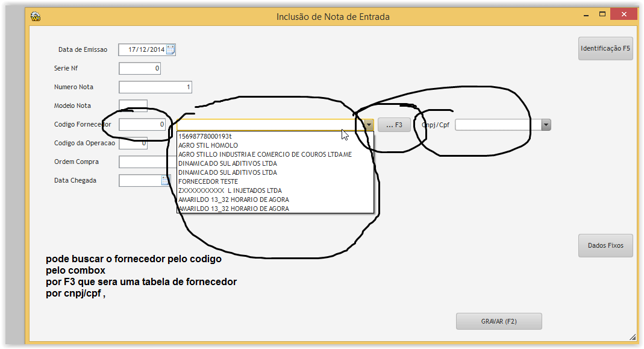Select last AMARILDO 13_32 HORARIO DE AGORA
Image resolution: width=644 pixels, height=349 pixels.
(x=275, y=209)
